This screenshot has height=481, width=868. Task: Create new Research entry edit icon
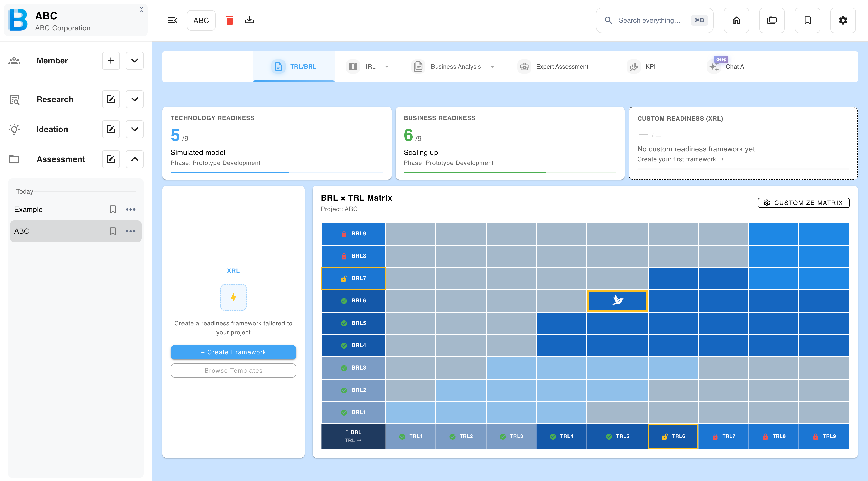[111, 99]
